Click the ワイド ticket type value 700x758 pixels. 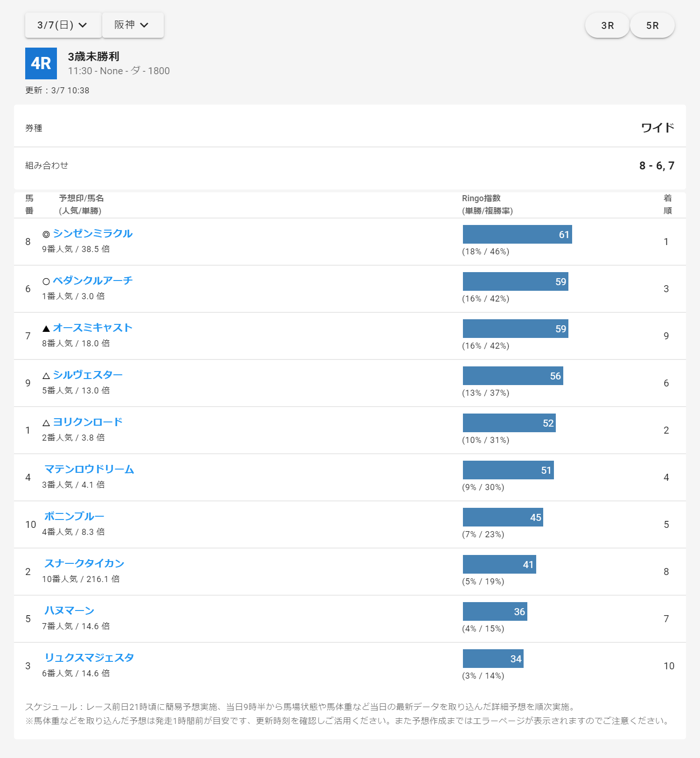click(657, 128)
